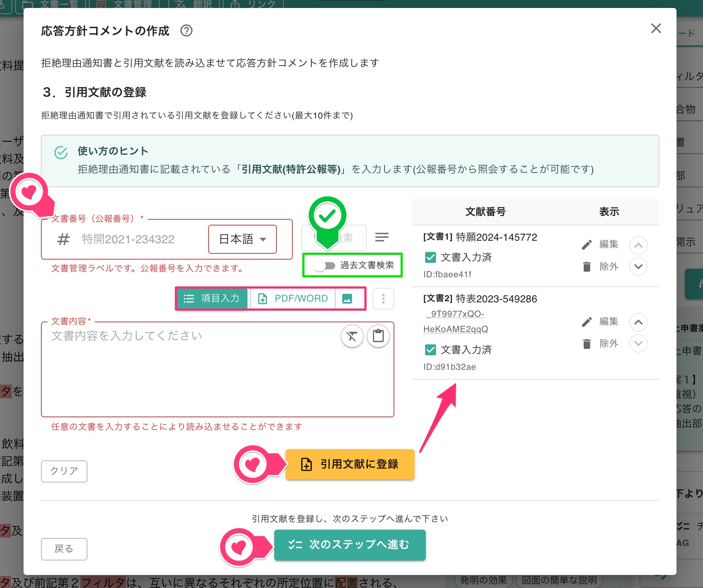Click the 発明の効果 chip in background window
This screenshot has width=703, height=588.
[x=483, y=580]
